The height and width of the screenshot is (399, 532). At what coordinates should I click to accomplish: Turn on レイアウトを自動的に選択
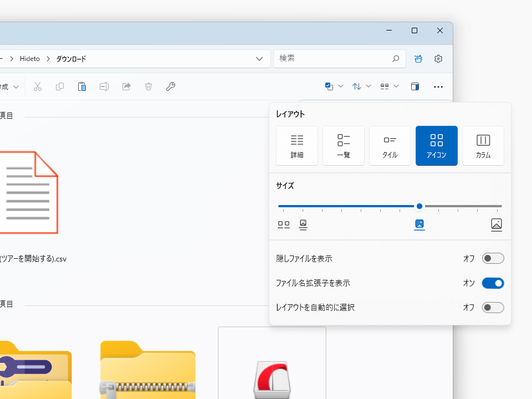click(x=492, y=308)
